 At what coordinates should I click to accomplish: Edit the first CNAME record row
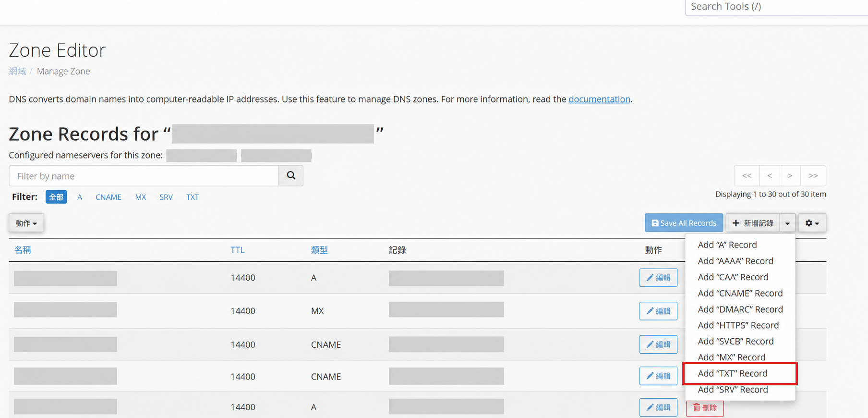658,344
